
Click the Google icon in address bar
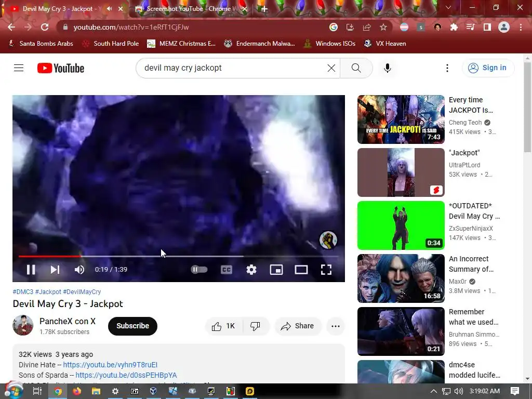(x=334, y=27)
